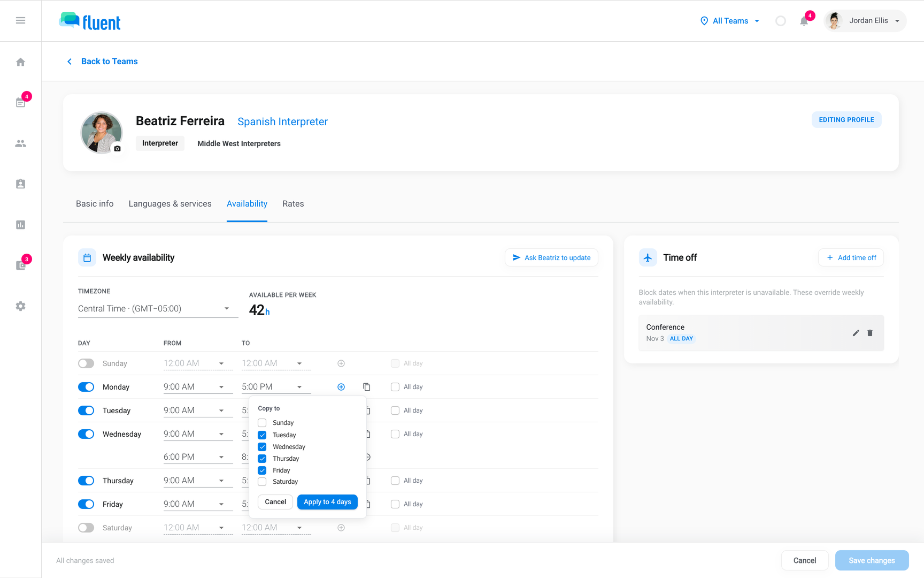
Task: Open the reports chart icon in sidebar
Action: click(20, 225)
